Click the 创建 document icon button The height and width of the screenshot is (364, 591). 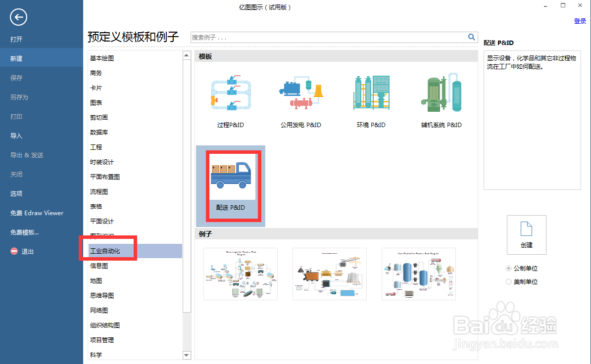[x=526, y=235]
